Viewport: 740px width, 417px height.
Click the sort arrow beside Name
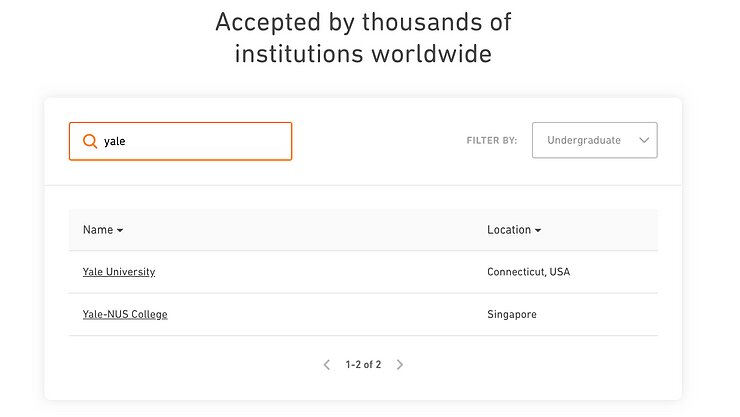(x=120, y=231)
